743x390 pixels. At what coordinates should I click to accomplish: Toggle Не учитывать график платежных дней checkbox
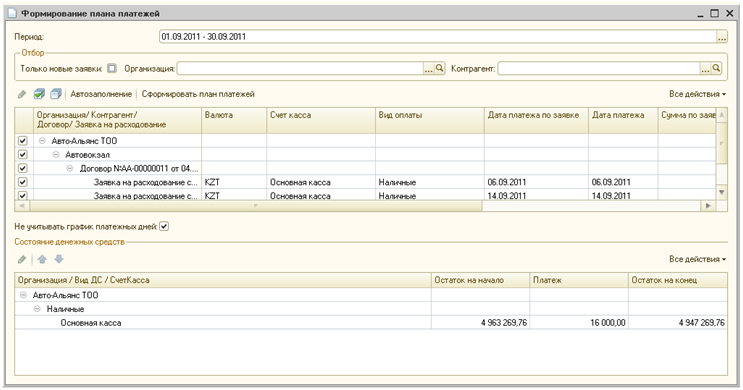164,227
